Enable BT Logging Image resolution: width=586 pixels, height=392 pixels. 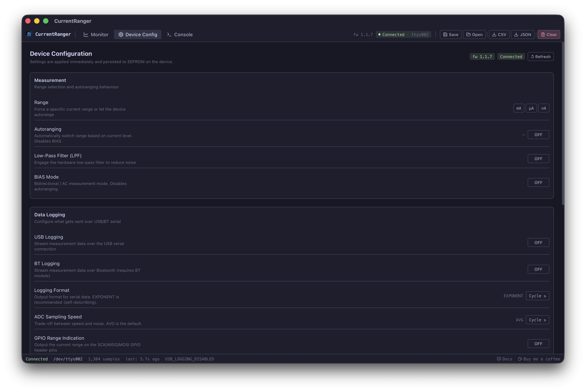pos(538,269)
